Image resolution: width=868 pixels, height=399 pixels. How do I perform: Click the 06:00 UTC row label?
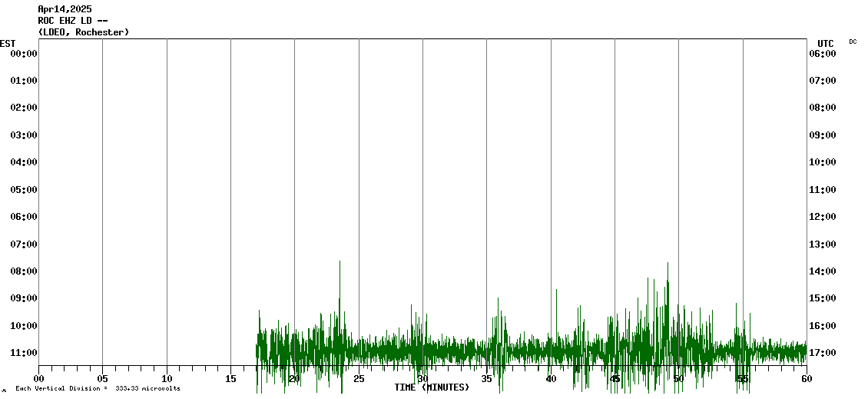823,54
